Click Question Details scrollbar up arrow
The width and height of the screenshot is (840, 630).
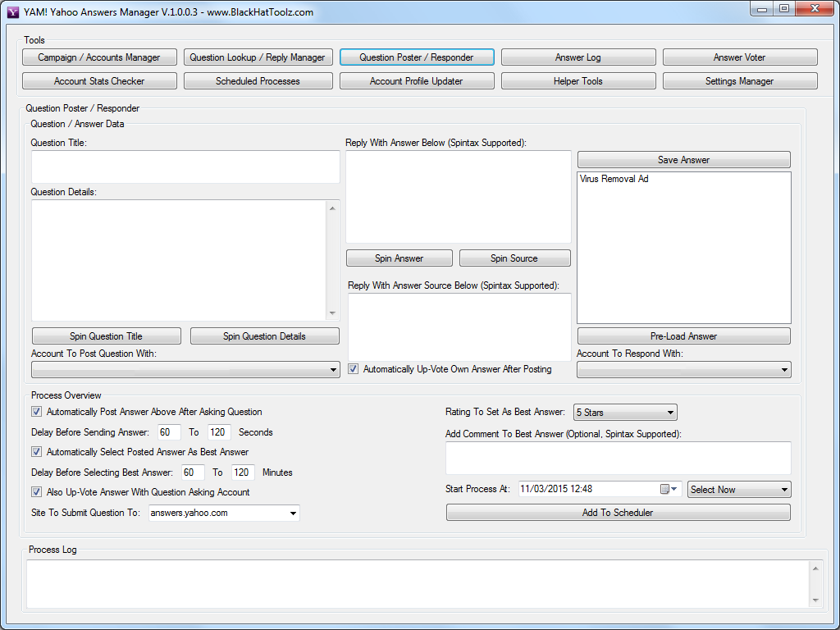(333, 208)
